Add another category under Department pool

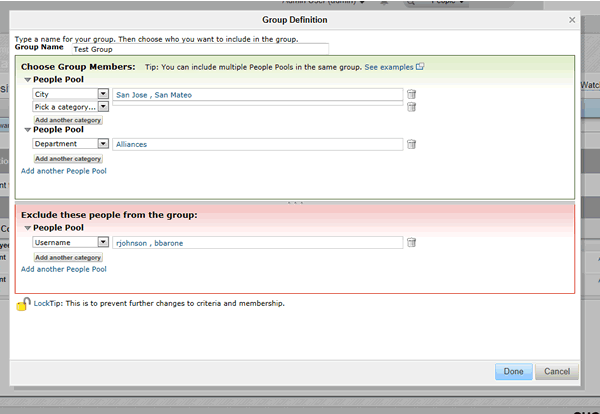pyautogui.click(x=68, y=159)
